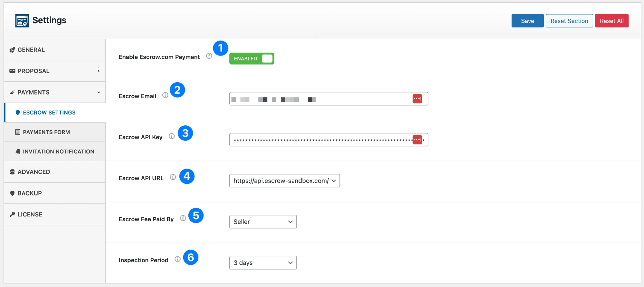Show info tooltip for Escrow Email
Image resolution: width=644 pixels, height=287 pixels.
[x=165, y=95]
